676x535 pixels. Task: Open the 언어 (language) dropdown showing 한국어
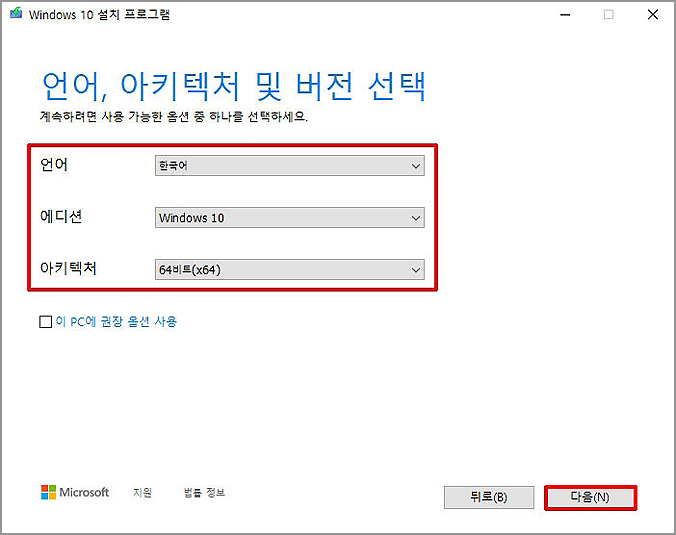click(290, 166)
